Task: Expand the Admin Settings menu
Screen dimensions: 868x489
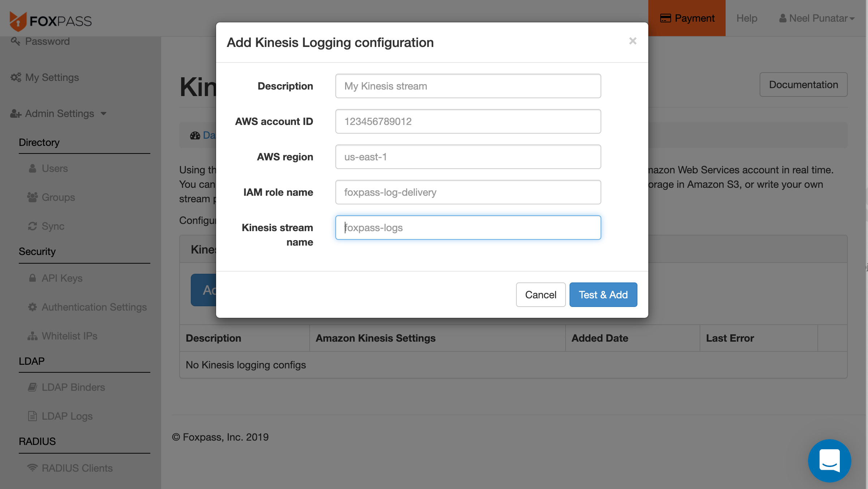Action: click(x=59, y=113)
